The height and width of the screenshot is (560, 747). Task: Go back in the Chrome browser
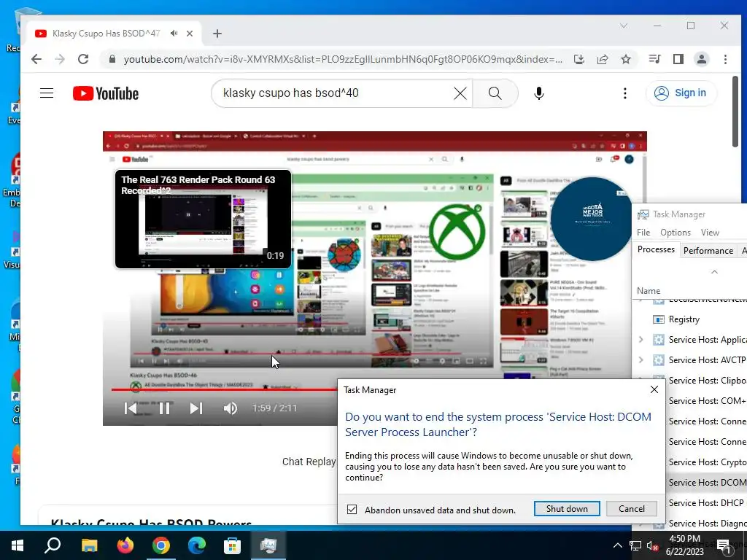pyautogui.click(x=36, y=59)
